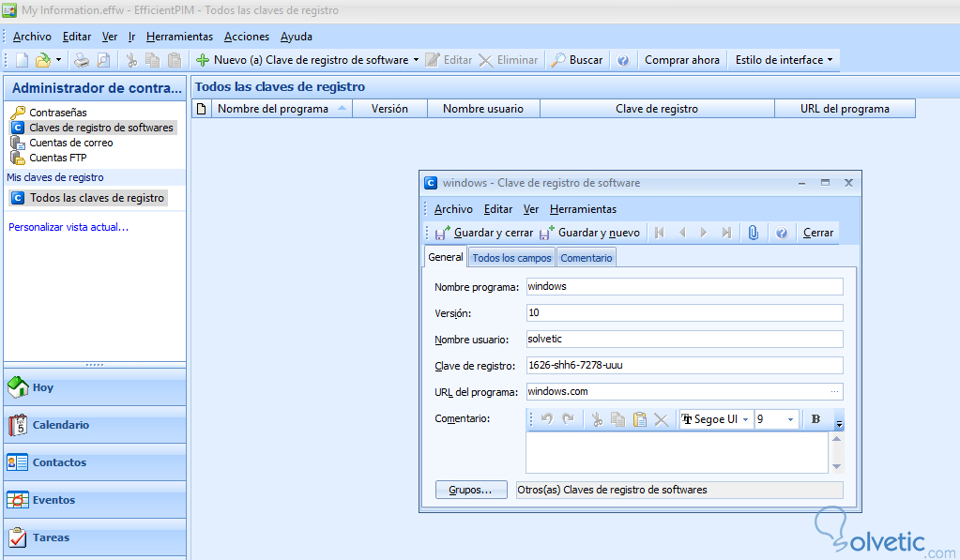Screen dimensions: 960x560
Task: Expand comment toolbar overflow options
Action: click(x=839, y=422)
